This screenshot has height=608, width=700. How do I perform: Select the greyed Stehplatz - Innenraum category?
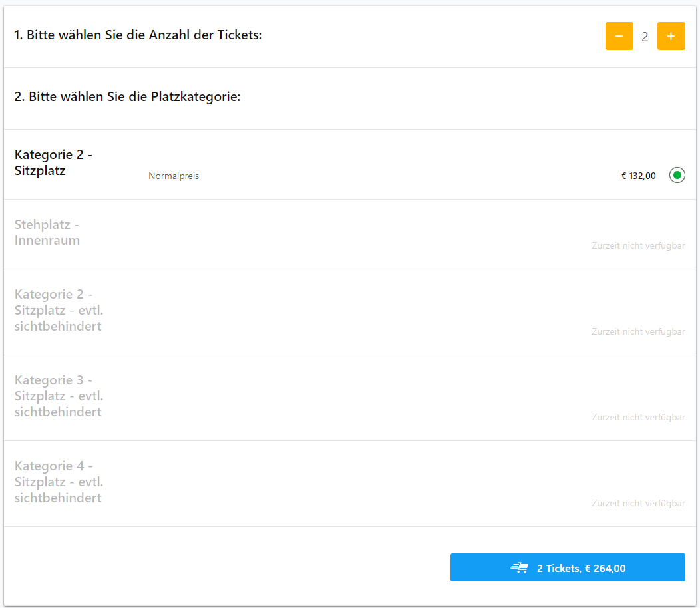[x=47, y=232]
